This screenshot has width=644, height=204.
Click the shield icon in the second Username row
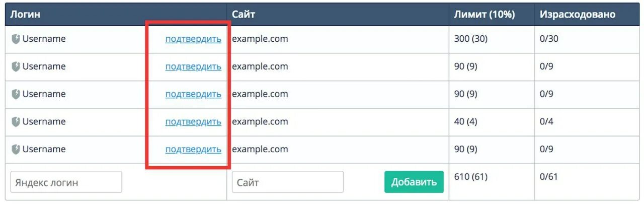click(x=16, y=67)
